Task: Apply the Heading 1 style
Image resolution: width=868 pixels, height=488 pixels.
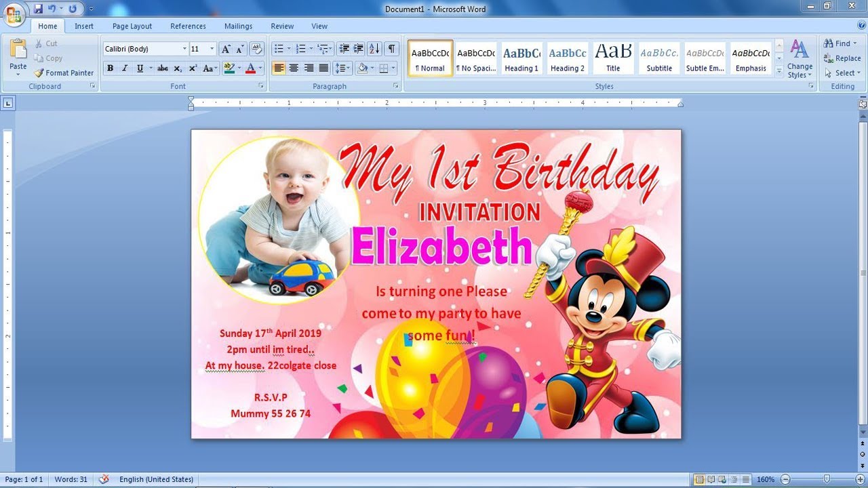Action: [x=521, y=58]
